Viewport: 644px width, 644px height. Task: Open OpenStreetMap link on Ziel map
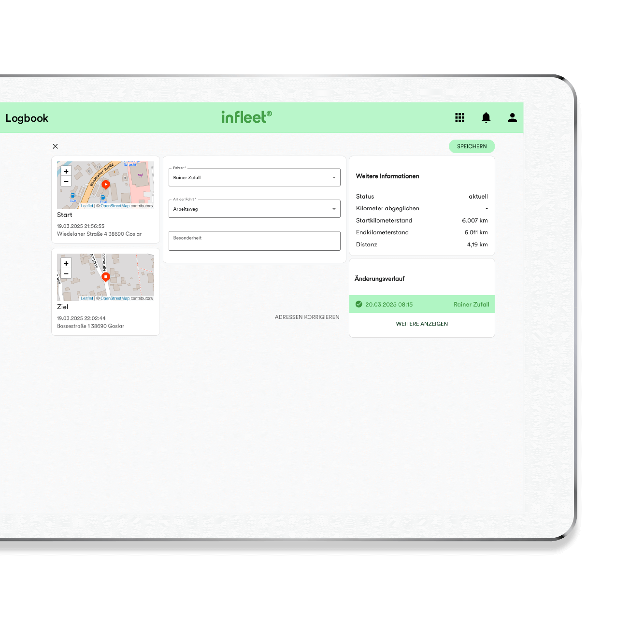click(115, 298)
